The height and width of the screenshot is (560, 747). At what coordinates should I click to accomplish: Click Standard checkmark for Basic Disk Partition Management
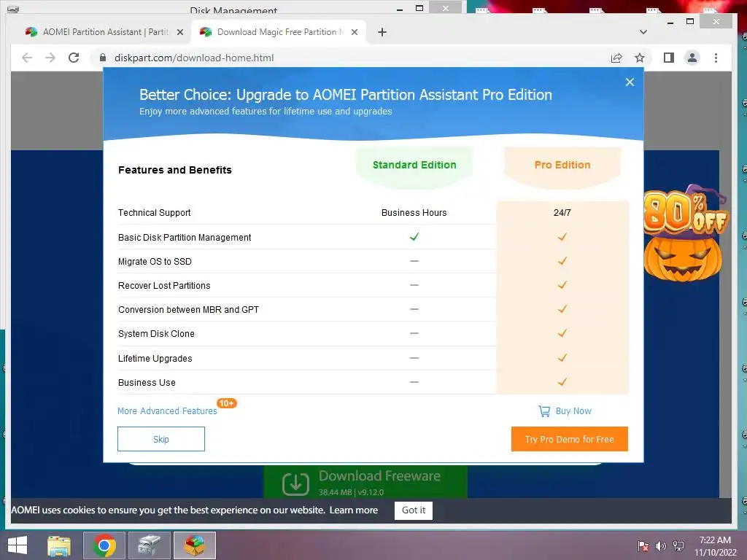click(414, 237)
